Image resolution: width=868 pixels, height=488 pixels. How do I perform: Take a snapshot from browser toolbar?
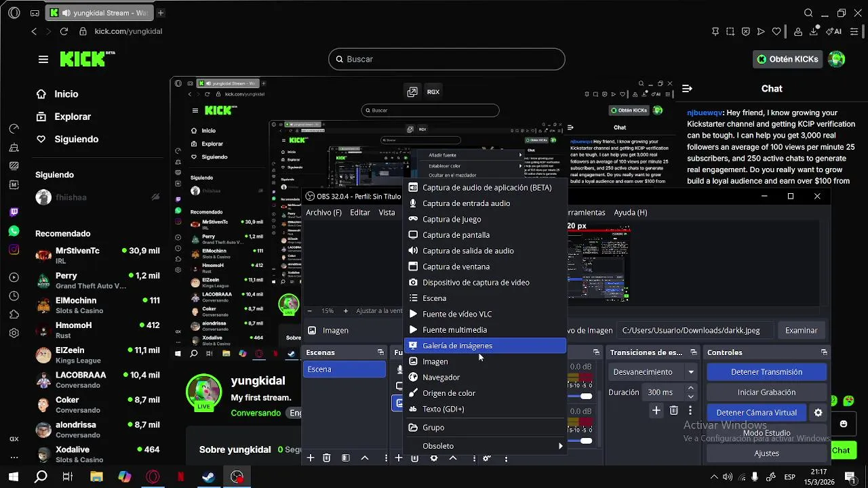pyautogui.click(x=730, y=31)
